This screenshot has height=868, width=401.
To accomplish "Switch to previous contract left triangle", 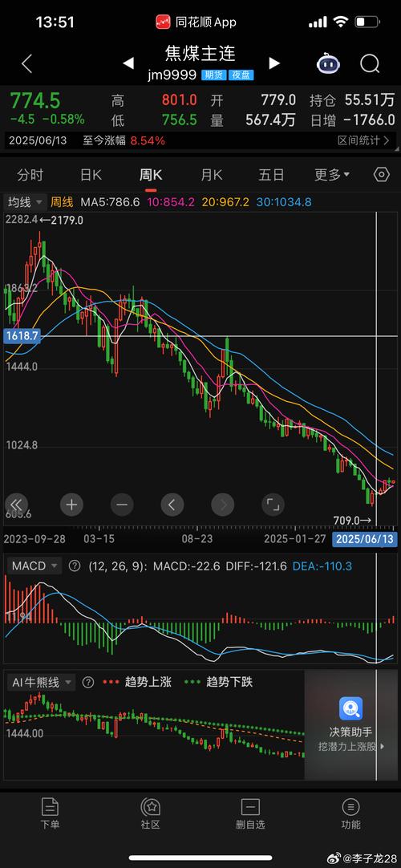I will point(128,63).
